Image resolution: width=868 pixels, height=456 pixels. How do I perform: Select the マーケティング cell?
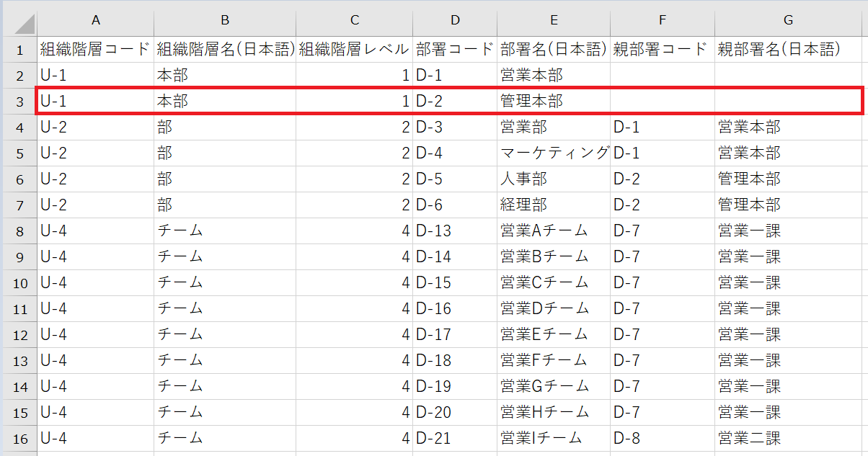point(553,153)
